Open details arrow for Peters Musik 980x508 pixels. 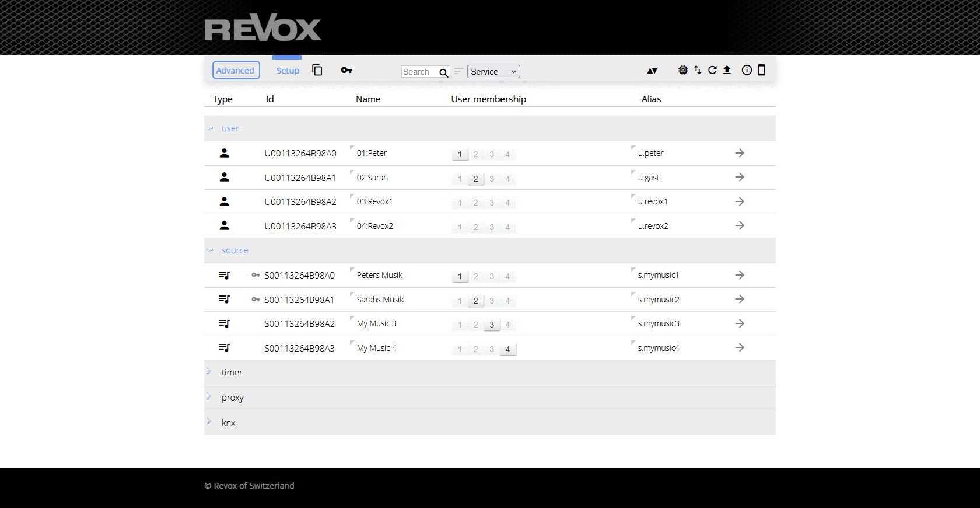coord(740,275)
